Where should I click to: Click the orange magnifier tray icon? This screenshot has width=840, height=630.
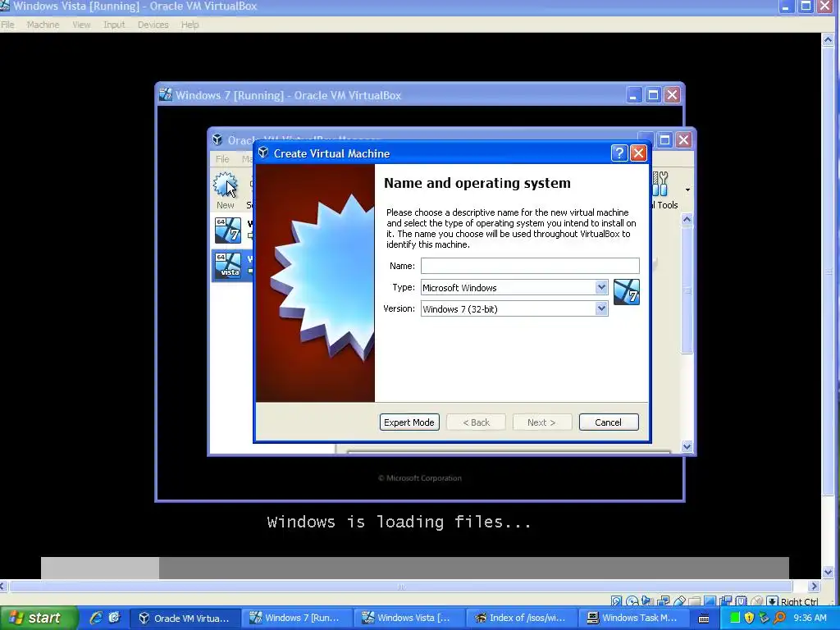tap(779, 618)
